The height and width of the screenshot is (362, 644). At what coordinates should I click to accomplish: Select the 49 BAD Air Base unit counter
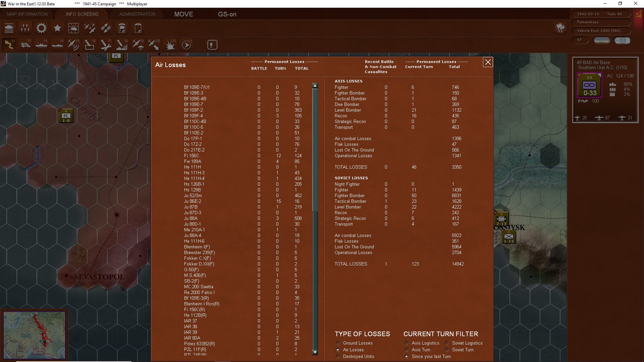click(x=589, y=85)
